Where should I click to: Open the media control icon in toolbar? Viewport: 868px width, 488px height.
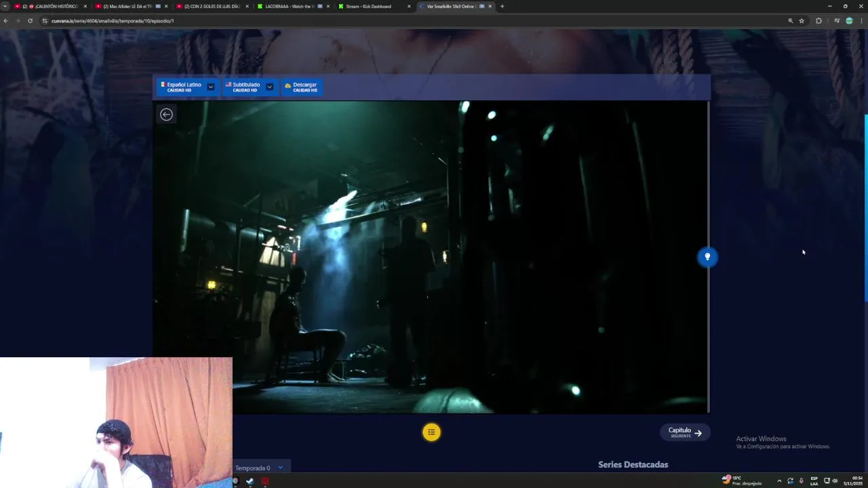pyautogui.click(x=837, y=21)
